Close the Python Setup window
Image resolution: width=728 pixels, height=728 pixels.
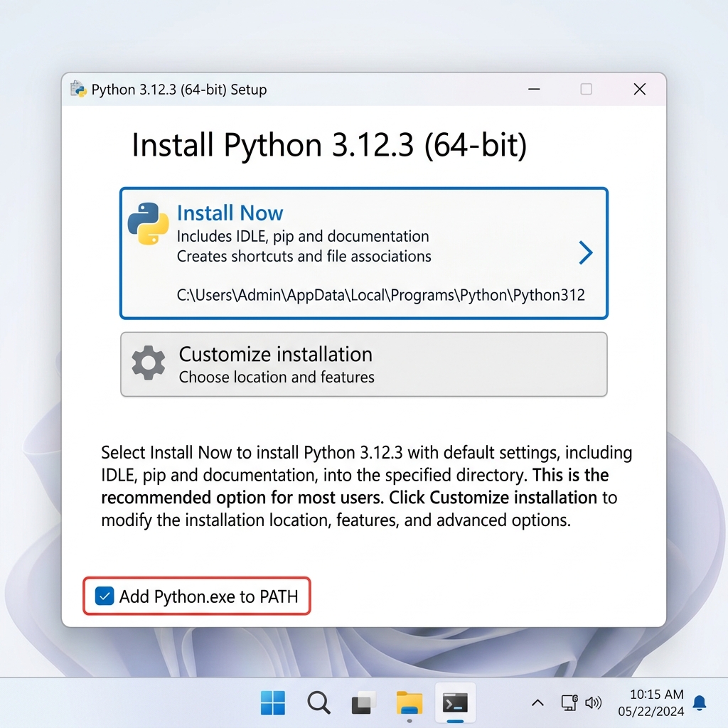point(639,89)
